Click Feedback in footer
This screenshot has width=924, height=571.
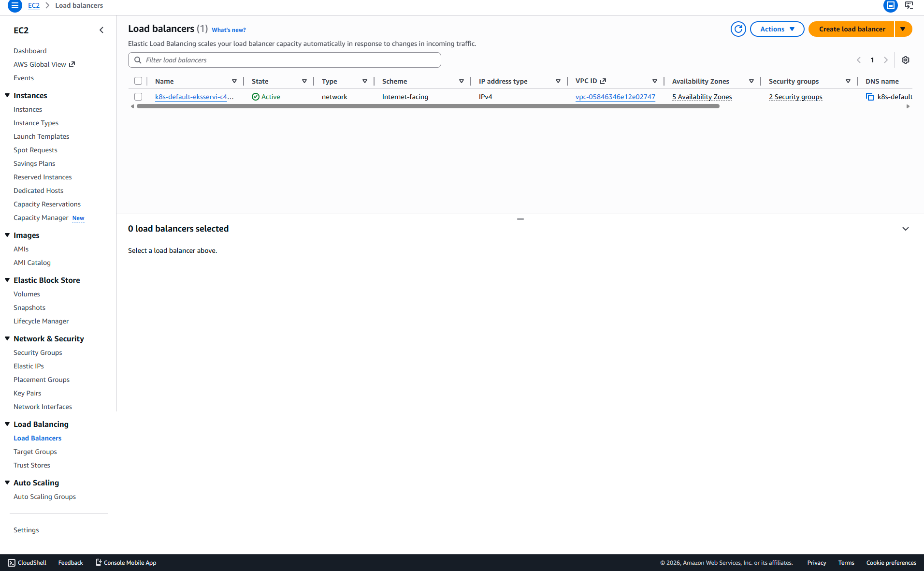(71, 563)
